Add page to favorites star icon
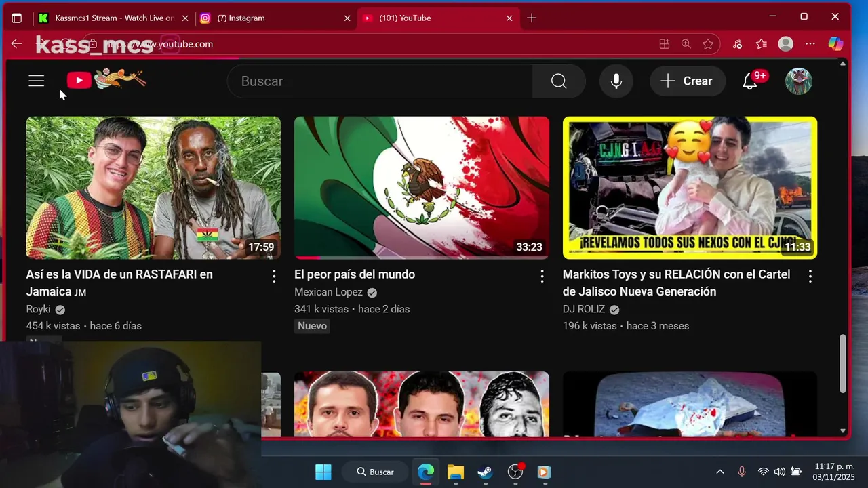The height and width of the screenshot is (488, 868). click(x=708, y=44)
